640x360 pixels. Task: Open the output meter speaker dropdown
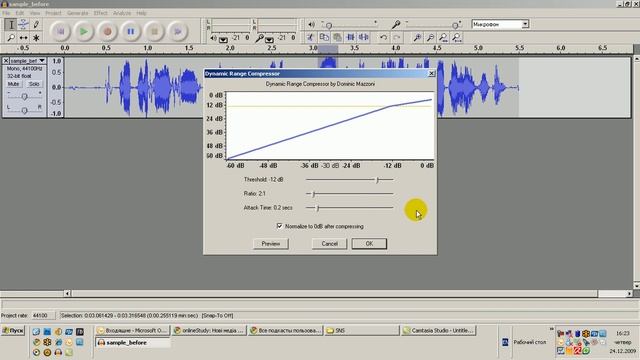point(223,39)
